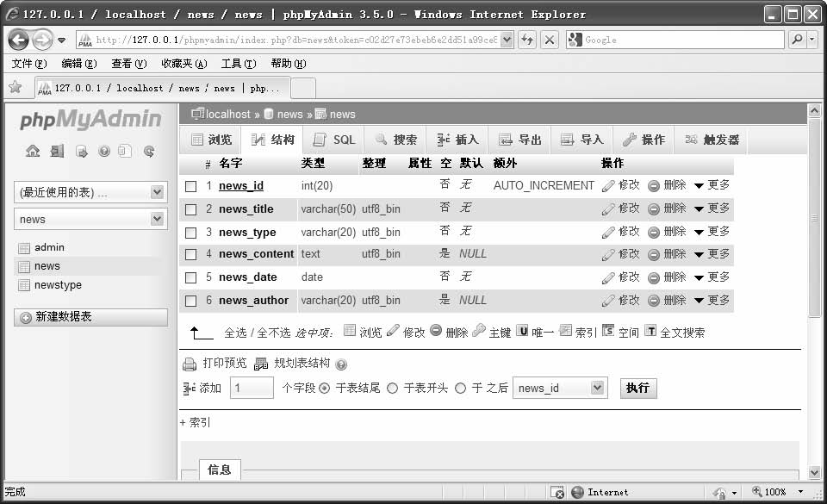
Task: Click the vertical scrollbar thumb of the main frame
Action: [814, 218]
